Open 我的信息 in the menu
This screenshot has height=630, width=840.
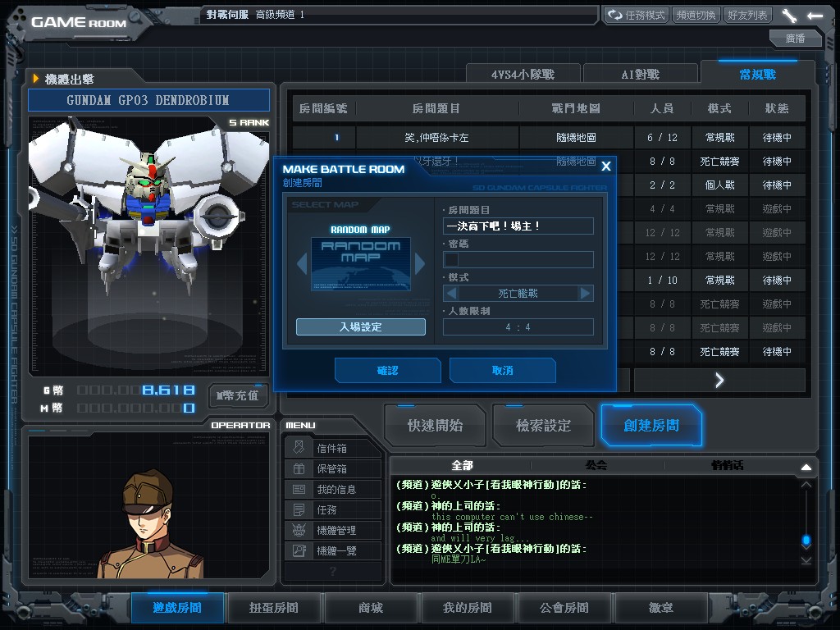(333, 489)
